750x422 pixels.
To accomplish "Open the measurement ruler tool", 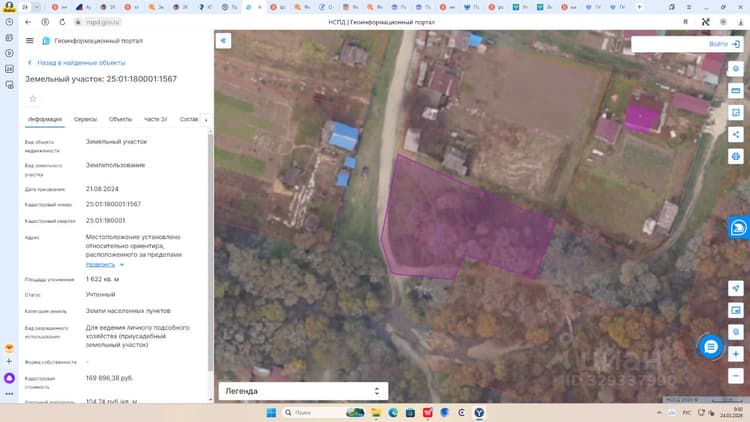I will (736, 90).
